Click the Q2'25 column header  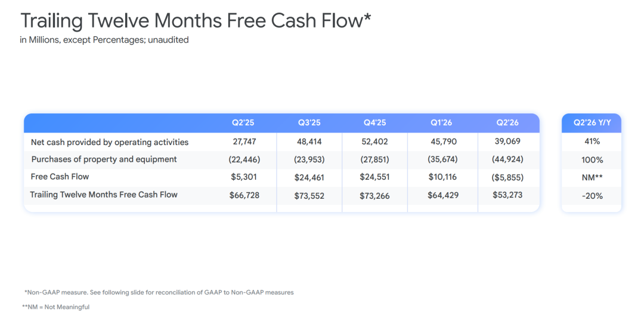point(243,122)
